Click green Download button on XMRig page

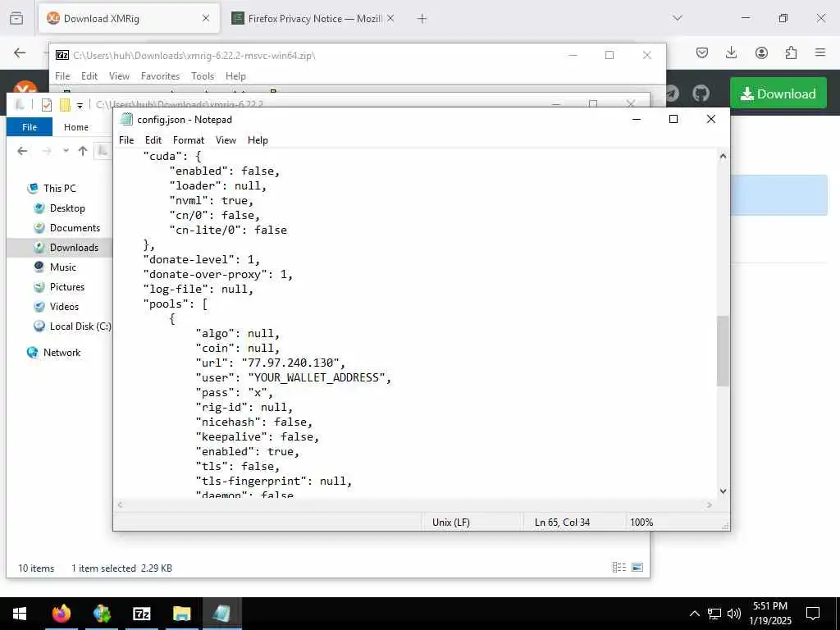[x=778, y=94]
